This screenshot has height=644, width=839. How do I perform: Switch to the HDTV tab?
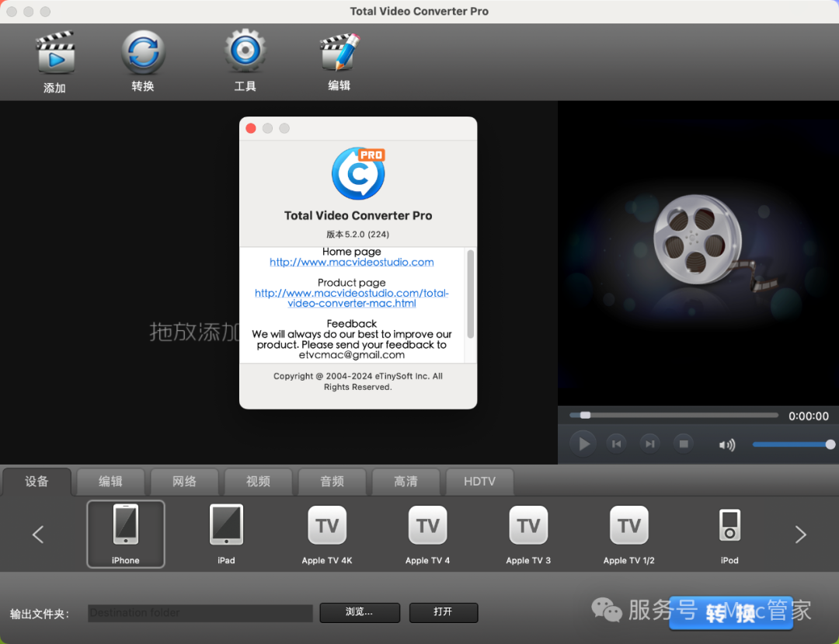pos(479,482)
